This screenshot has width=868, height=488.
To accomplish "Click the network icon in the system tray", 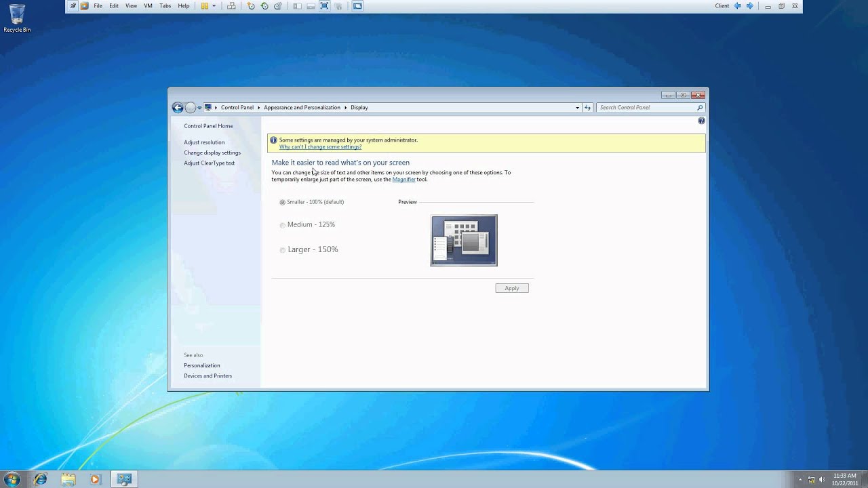I will (812, 479).
